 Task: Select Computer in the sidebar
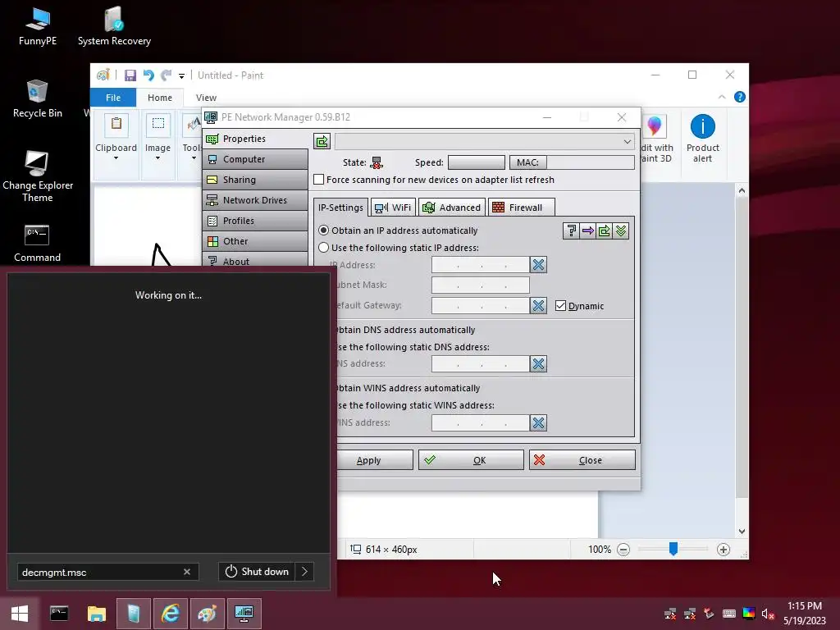[255, 159]
